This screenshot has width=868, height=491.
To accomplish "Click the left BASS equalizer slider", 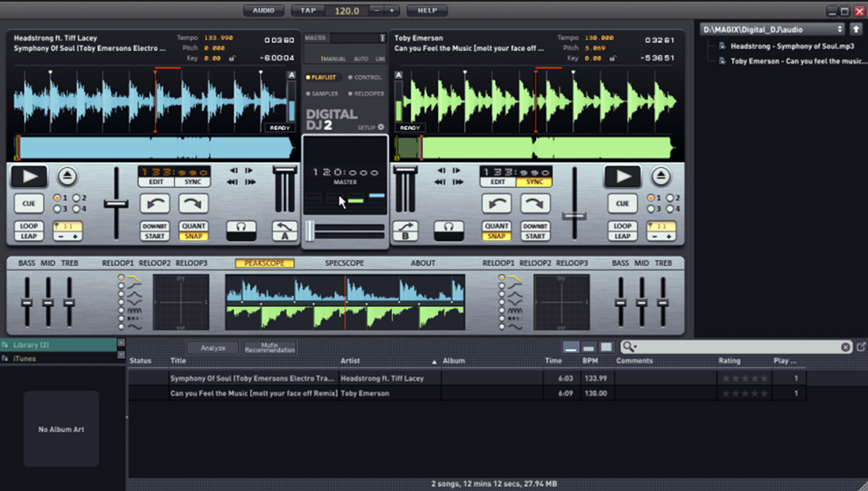I will pyautogui.click(x=26, y=303).
